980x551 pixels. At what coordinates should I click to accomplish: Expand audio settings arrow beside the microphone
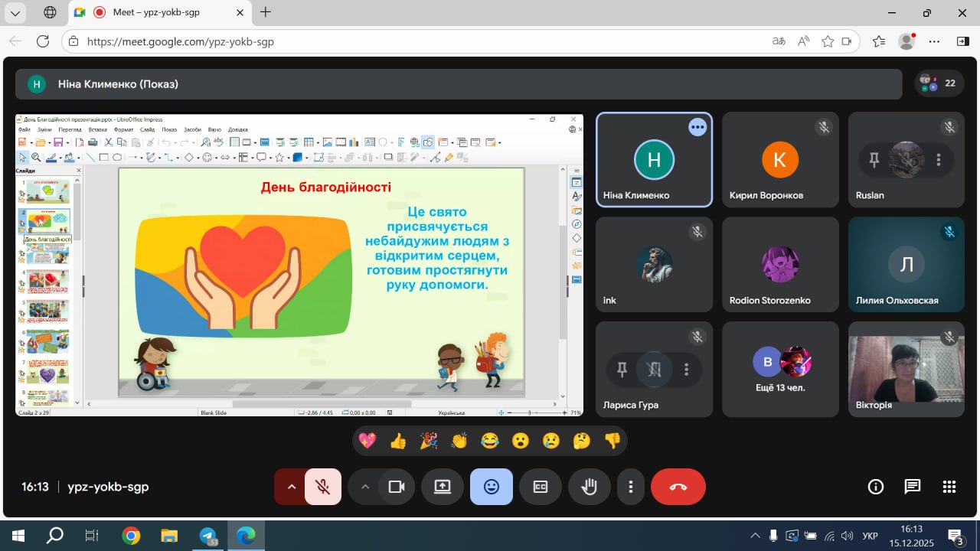(x=291, y=487)
